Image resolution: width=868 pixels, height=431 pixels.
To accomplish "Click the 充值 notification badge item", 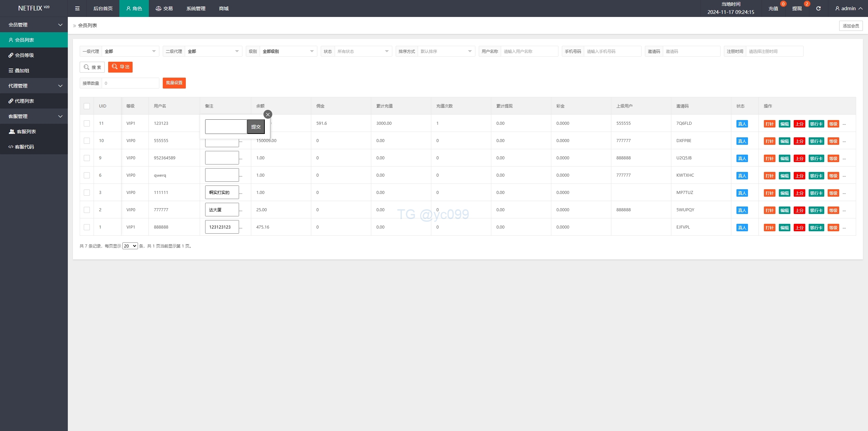I will [x=773, y=8].
